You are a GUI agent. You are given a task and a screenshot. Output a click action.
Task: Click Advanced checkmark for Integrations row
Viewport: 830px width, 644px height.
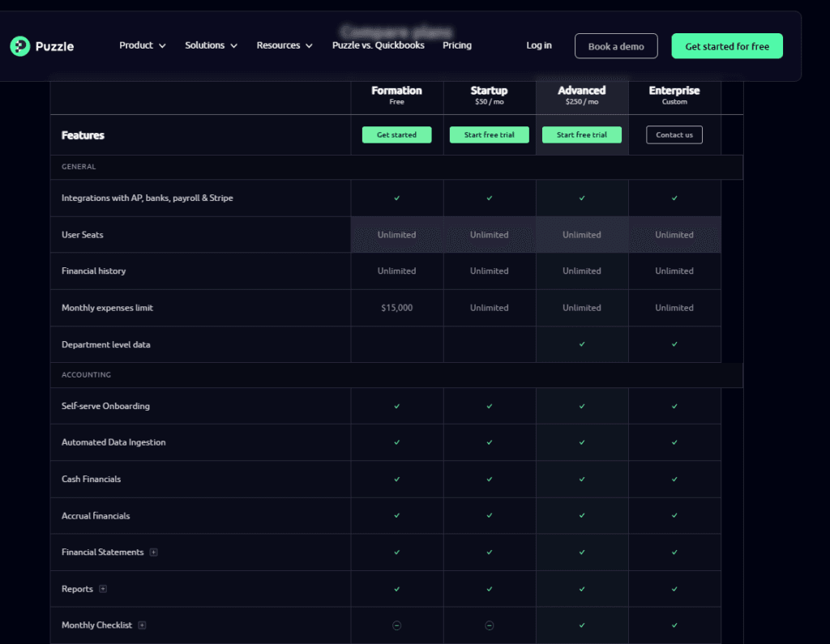tap(582, 198)
